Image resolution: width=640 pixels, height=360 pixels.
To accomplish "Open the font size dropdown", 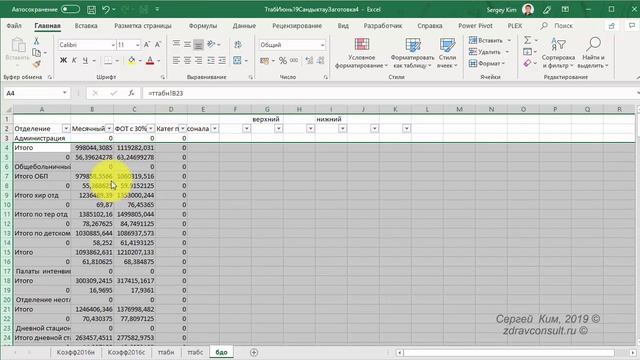I will tap(138, 45).
